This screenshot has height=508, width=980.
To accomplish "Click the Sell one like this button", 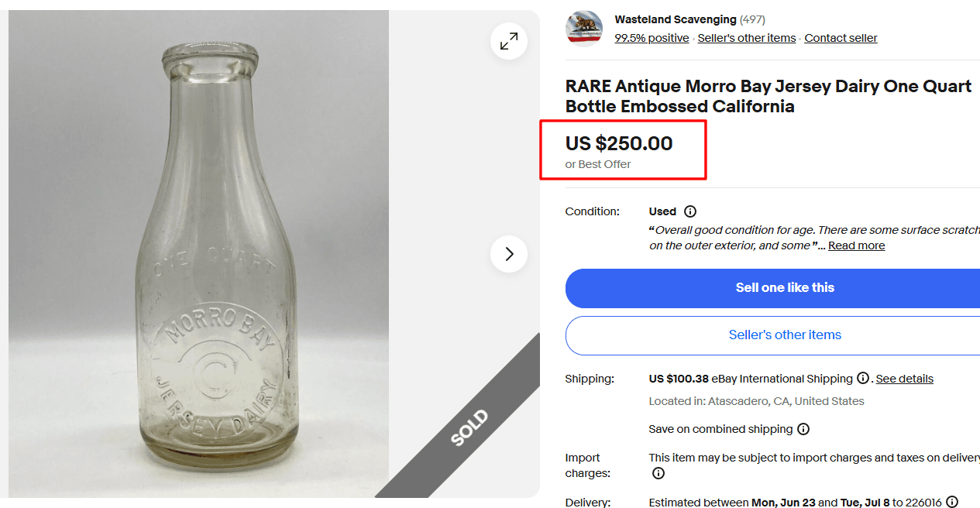I will pos(784,287).
